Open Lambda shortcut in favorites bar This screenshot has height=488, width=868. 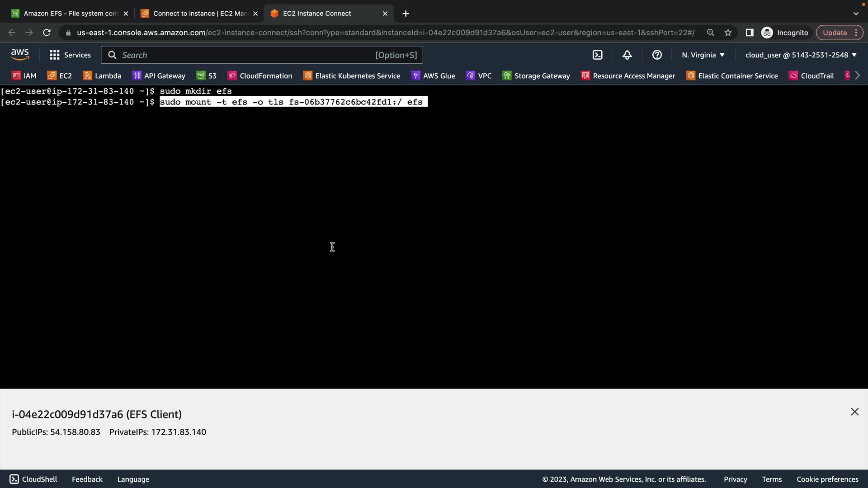[x=102, y=76]
